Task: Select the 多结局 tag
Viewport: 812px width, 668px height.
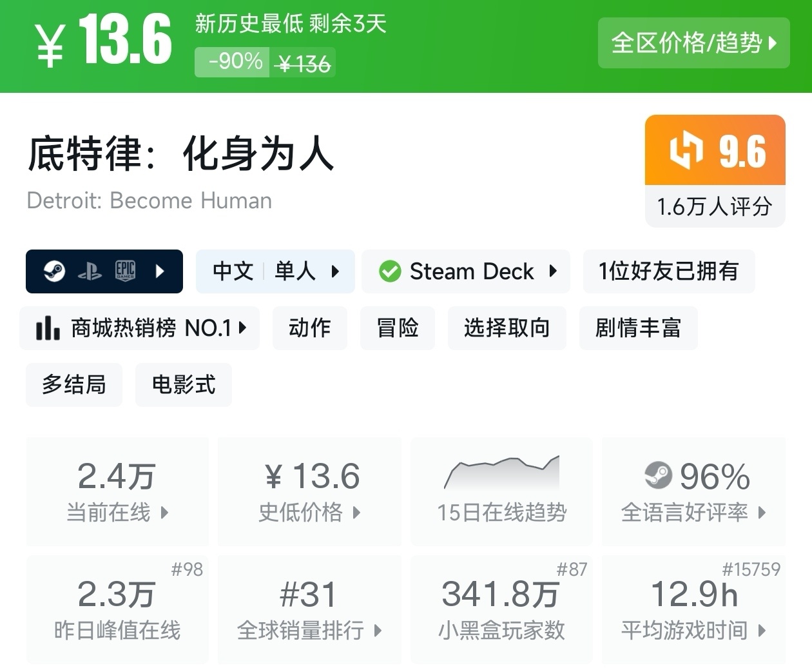Action: tap(74, 385)
